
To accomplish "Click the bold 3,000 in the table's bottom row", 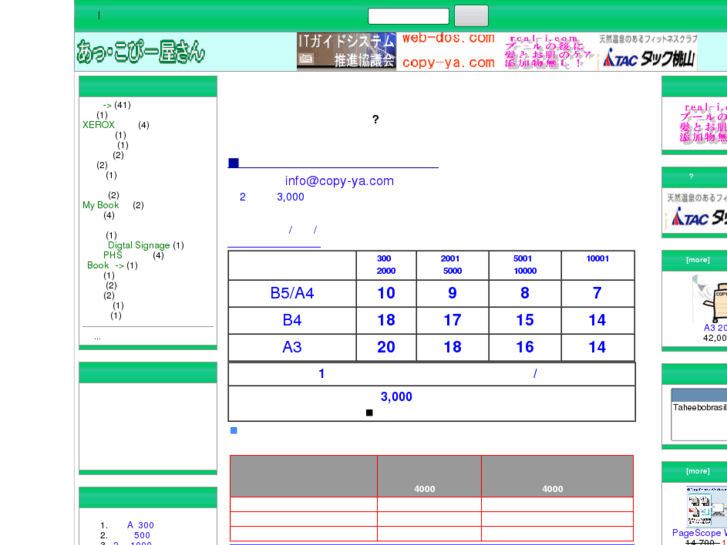I will pos(396,397).
